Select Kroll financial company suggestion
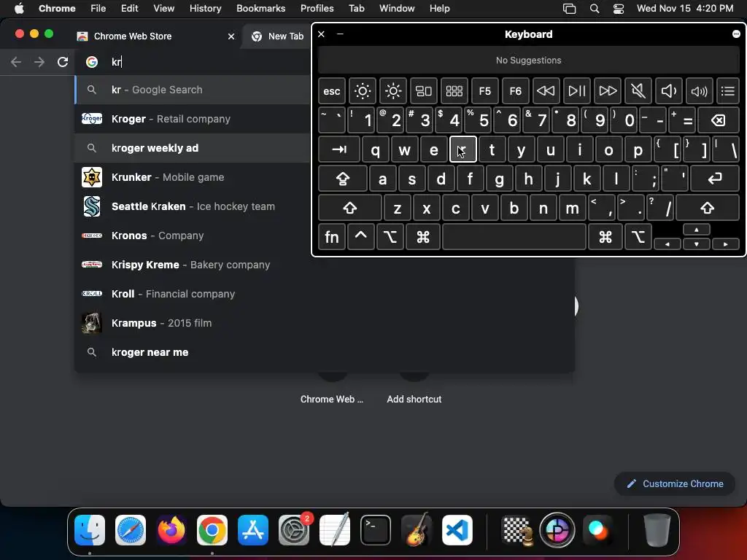This screenshot has width=747, height=560. 324,294
